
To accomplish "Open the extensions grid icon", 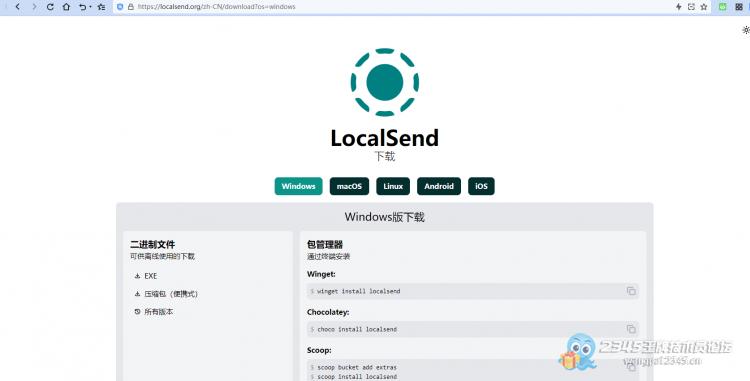I will 739,7.
